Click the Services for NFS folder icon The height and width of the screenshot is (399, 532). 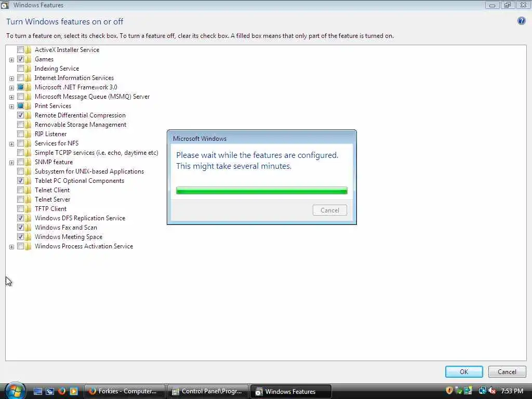[28, 143]
